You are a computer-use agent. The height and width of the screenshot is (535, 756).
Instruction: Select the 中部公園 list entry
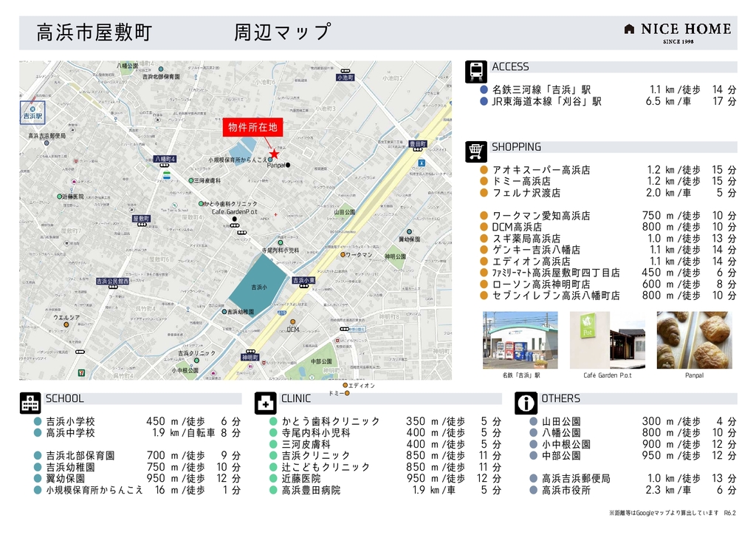coord(633,455)
